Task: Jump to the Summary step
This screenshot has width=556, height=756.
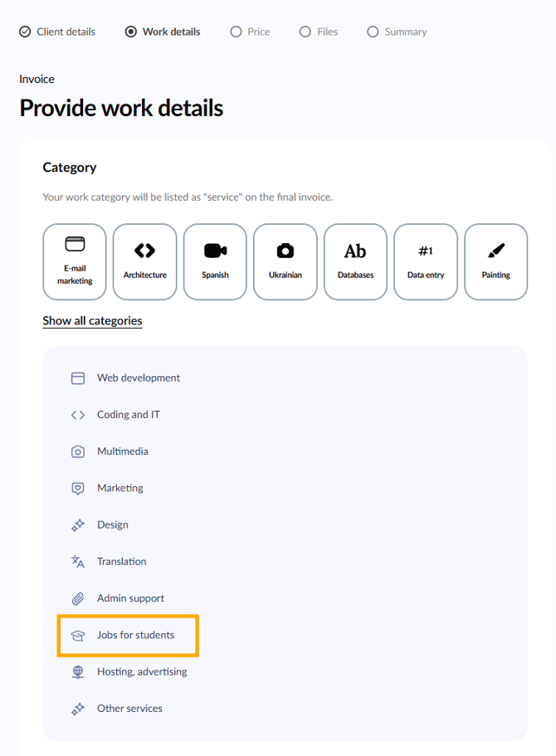Action: click(x=397, y=32)
